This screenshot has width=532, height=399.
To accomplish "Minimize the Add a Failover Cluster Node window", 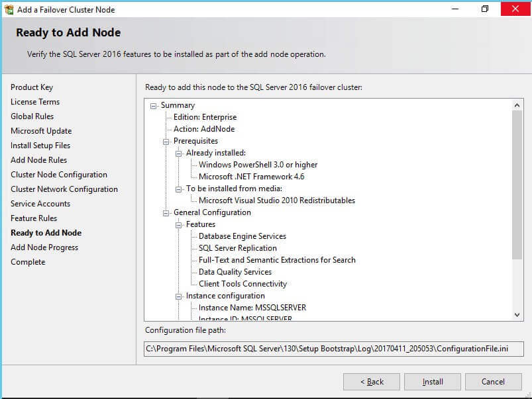I will 455,9.
